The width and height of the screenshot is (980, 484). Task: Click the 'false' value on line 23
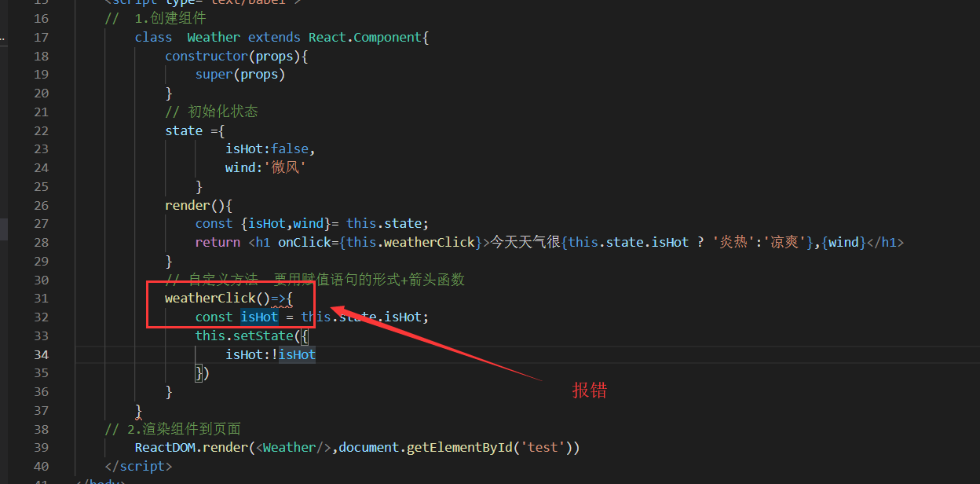tap(290, 149)
